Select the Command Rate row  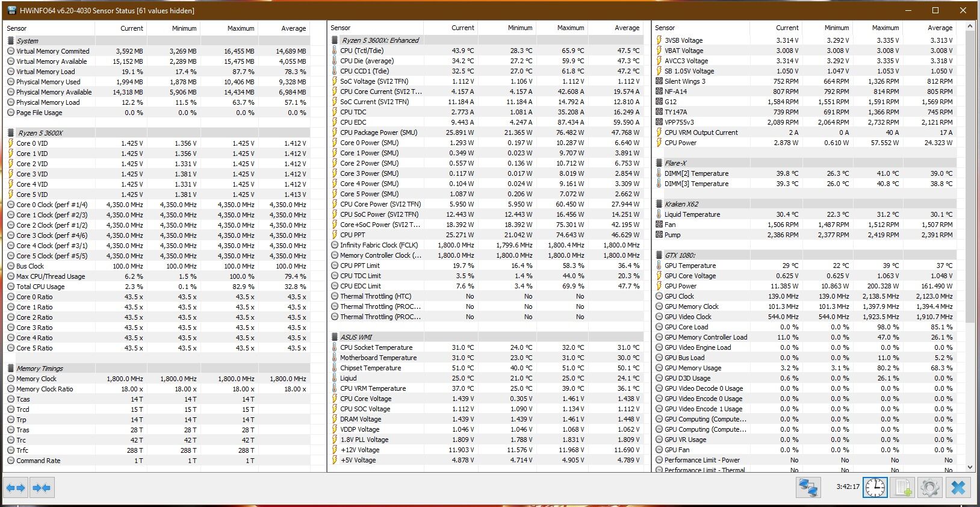(x=157, y=461)
